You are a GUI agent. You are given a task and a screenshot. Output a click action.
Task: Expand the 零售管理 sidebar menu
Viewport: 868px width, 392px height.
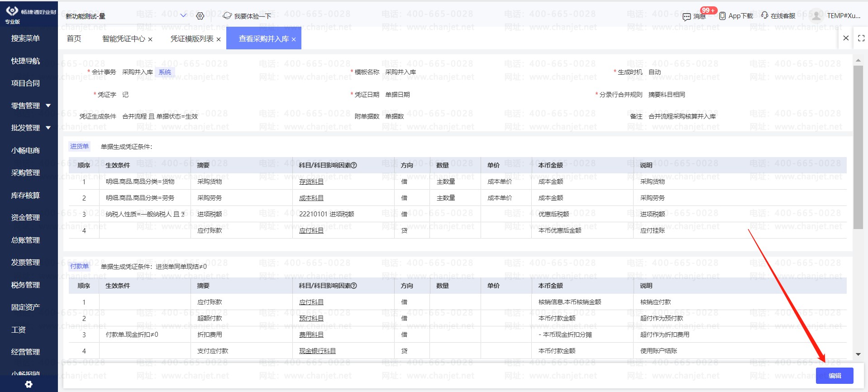(48, 105)
